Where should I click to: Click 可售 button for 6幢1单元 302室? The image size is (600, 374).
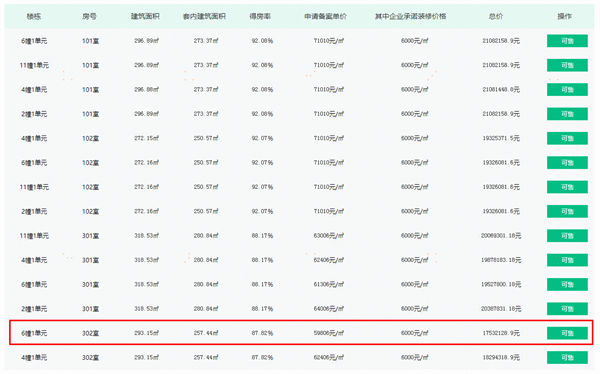tap(567, 333)
